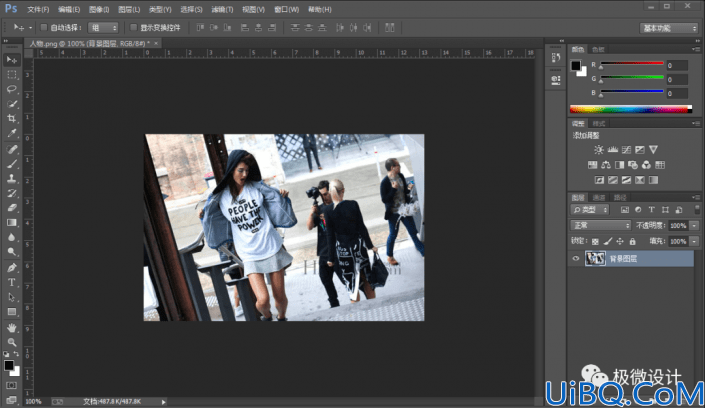Choose the Clone Stamp tool
Viewport: 705px width, 408px height.
[12, 179]
